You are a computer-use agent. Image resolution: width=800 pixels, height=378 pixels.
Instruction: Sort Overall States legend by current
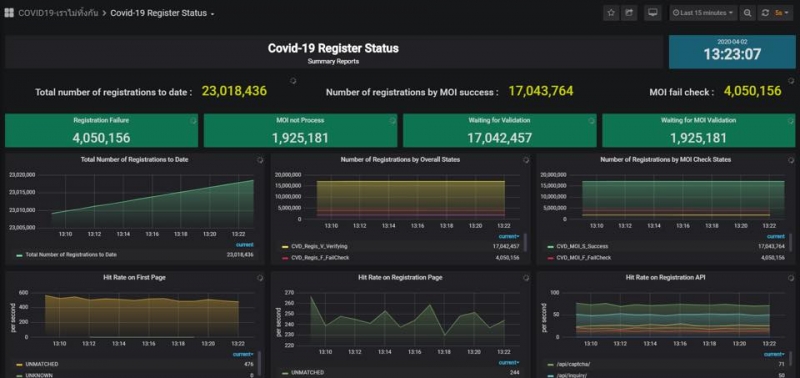(x=509, y=236)
